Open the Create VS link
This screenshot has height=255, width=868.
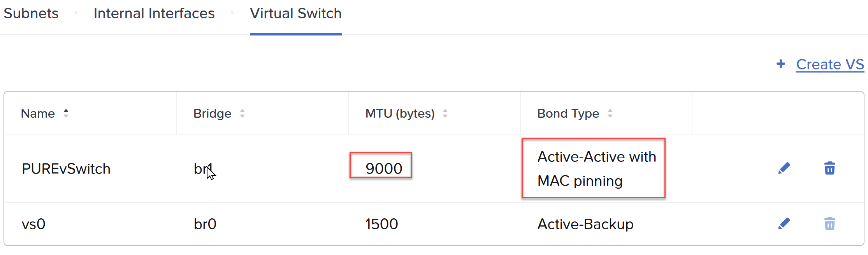tap(830, 64)
